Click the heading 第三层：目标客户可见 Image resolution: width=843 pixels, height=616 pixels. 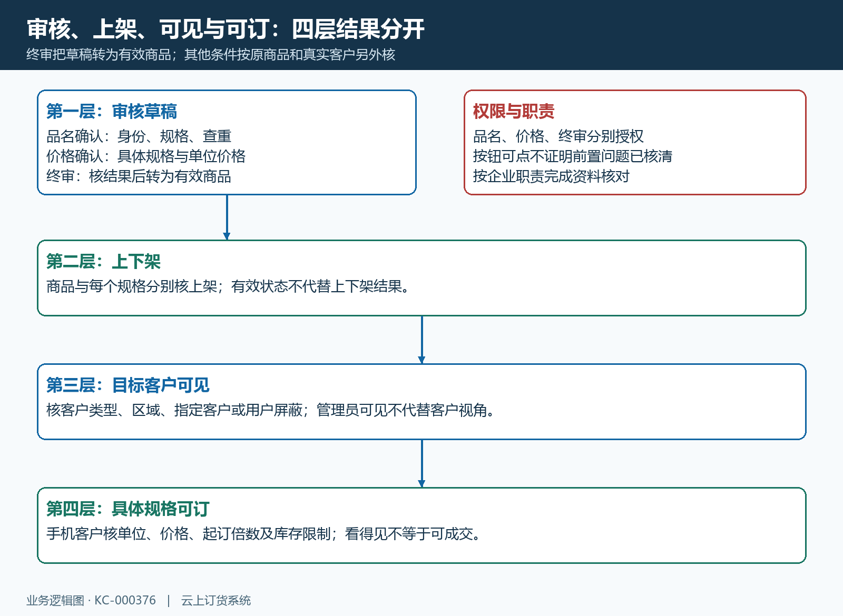pyautogui.click(x=128, y=385)
